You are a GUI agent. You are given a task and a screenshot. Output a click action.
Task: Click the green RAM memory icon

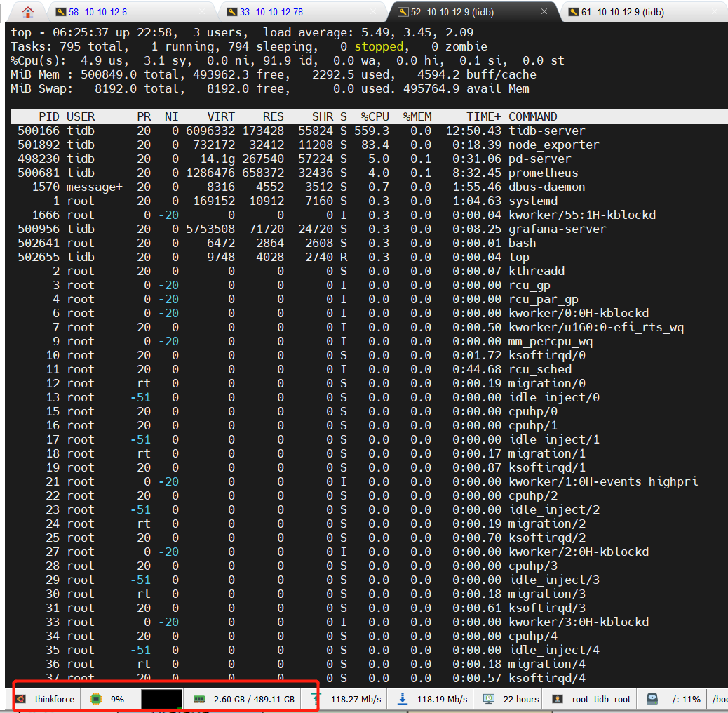click(x=199, y=699)
